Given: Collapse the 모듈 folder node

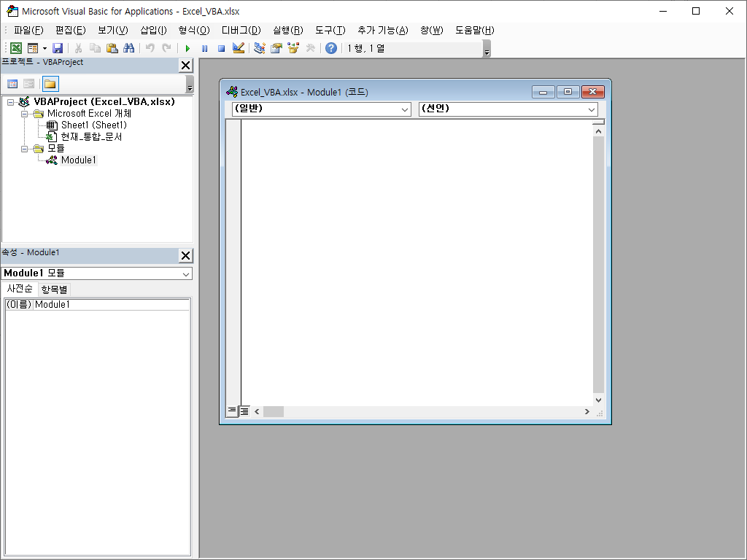Looking at the screenshot, I should tap(24, 149).
